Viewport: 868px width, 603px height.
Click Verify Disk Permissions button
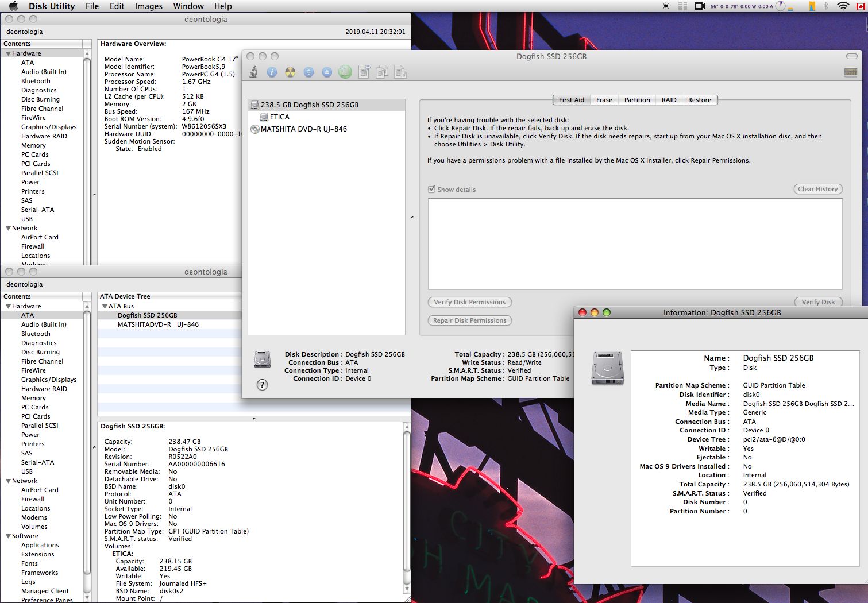[469, 302]
